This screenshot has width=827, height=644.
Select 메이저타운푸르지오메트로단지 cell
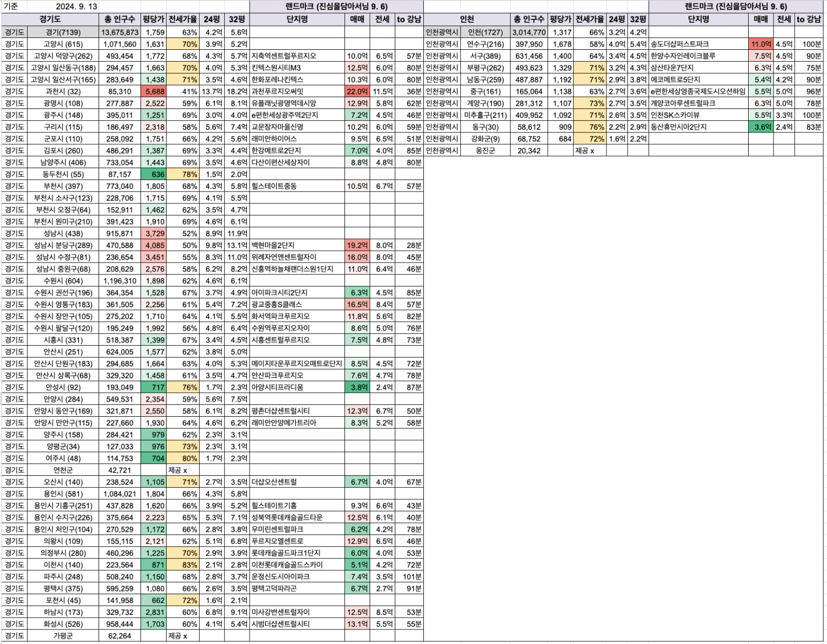tap(297, 364)
